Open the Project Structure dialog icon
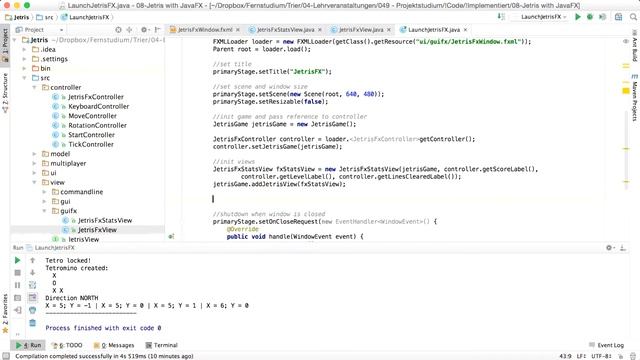Viewport: 640px width, 360px height. pyautogui.click(x=618, y=17)
